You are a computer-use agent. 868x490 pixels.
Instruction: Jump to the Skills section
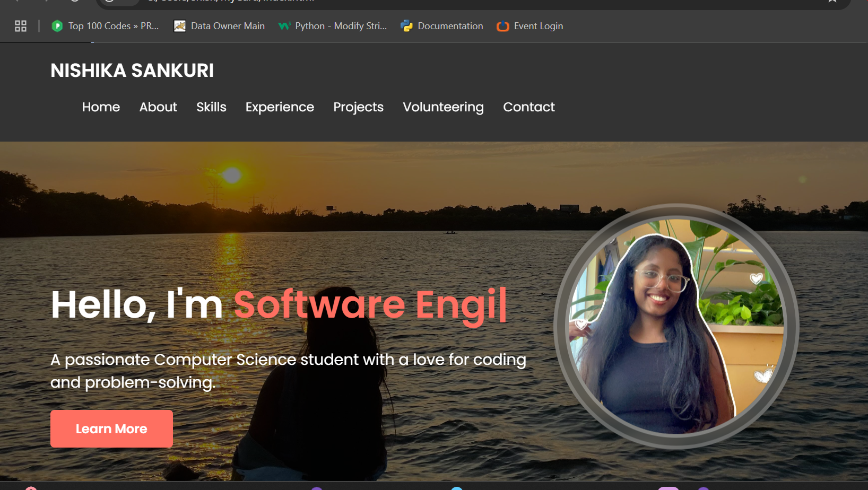(211, 107)
